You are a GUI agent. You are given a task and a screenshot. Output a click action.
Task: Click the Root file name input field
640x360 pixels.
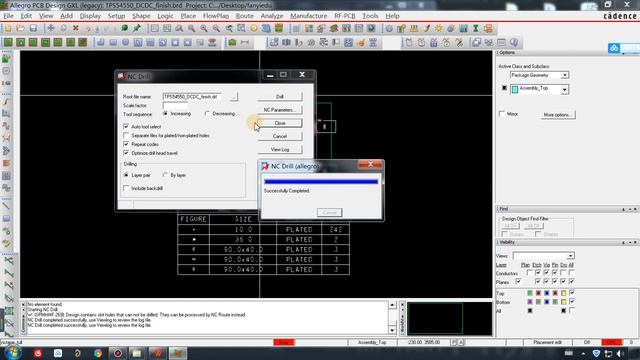click(x=192, y=97)
